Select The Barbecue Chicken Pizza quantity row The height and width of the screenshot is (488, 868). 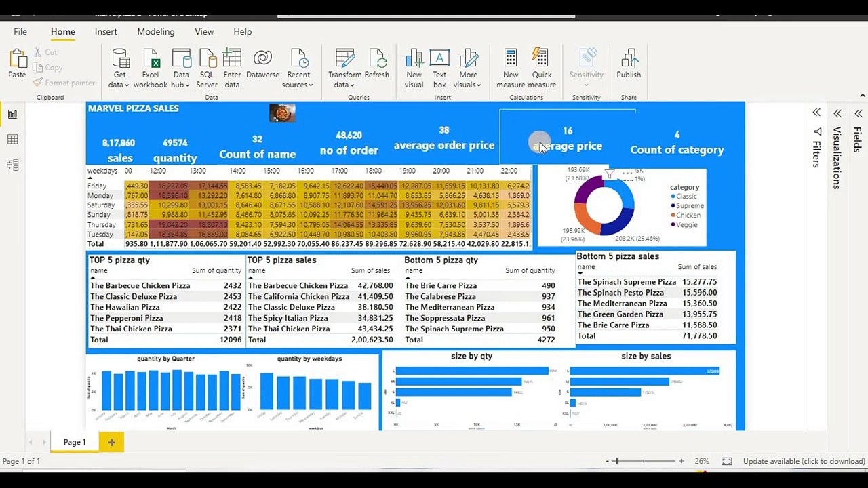coord(165,285)
